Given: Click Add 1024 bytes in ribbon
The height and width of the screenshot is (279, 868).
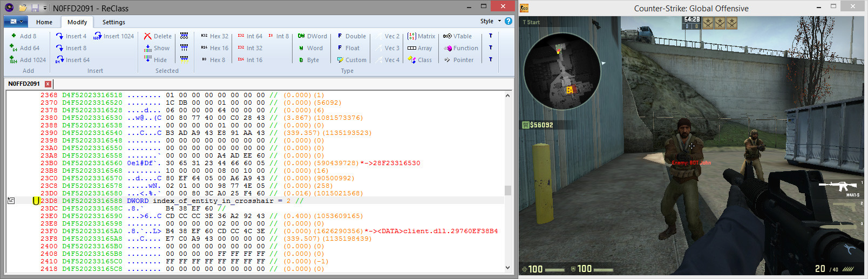Looking at the screenshot, I should [x=28, y=60].
